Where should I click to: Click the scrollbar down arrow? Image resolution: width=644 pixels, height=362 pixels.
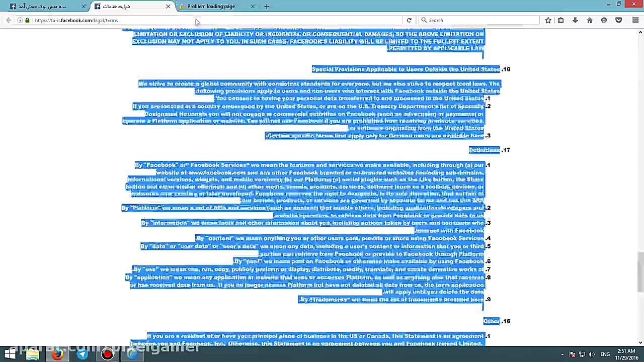640,342
